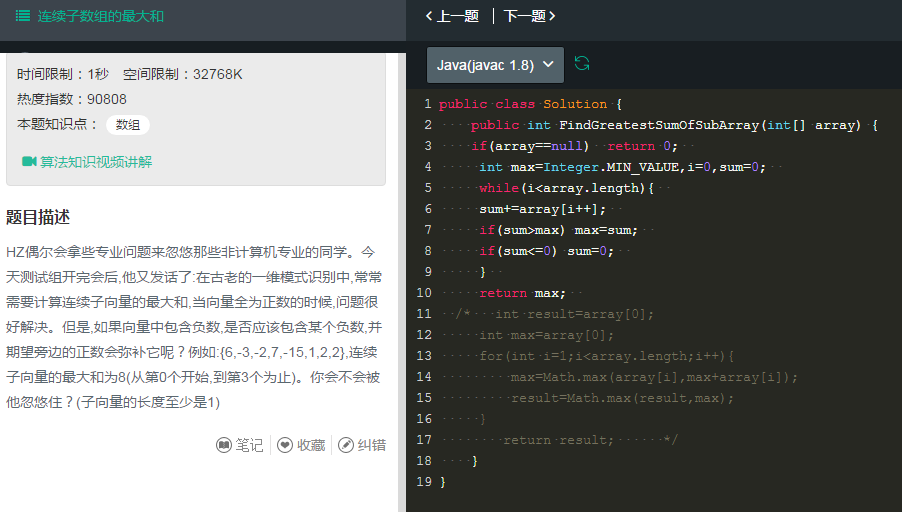Image resolution: width=902 pixels, height=512 pixels.
Task: Open the Java(javac 1.8) language dropdown
Action: (495, 65)
